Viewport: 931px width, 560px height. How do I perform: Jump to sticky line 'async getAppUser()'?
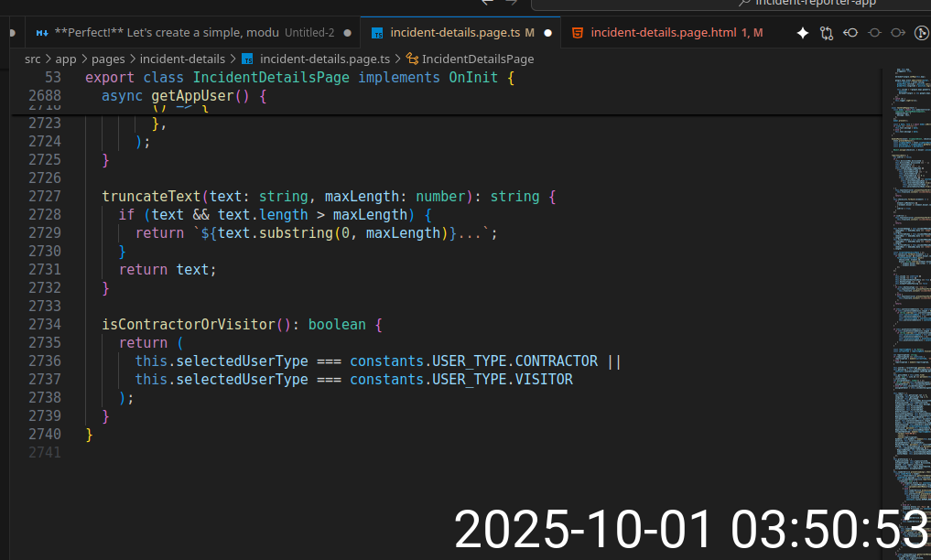pos(183,96)
